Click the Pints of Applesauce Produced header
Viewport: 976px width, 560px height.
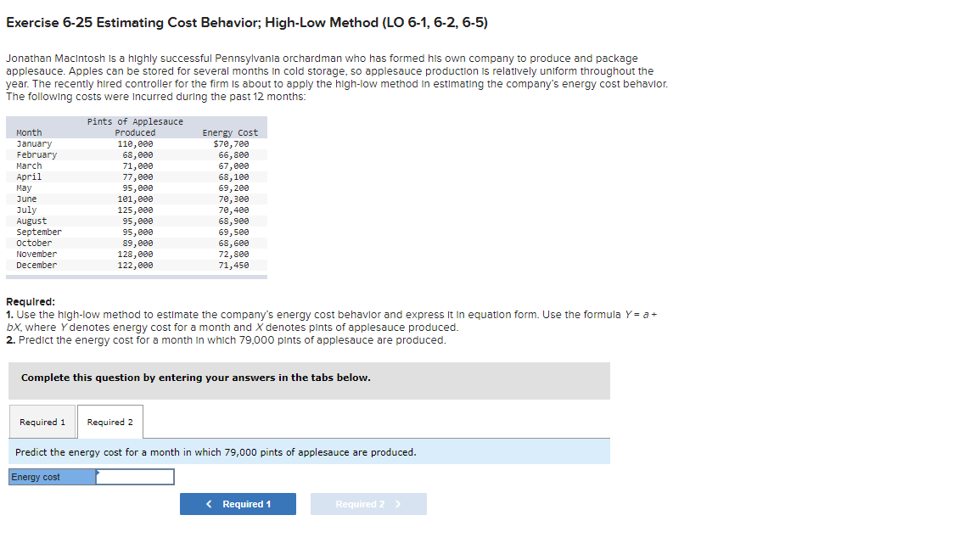pyautogui.click(x=135, y=127)
